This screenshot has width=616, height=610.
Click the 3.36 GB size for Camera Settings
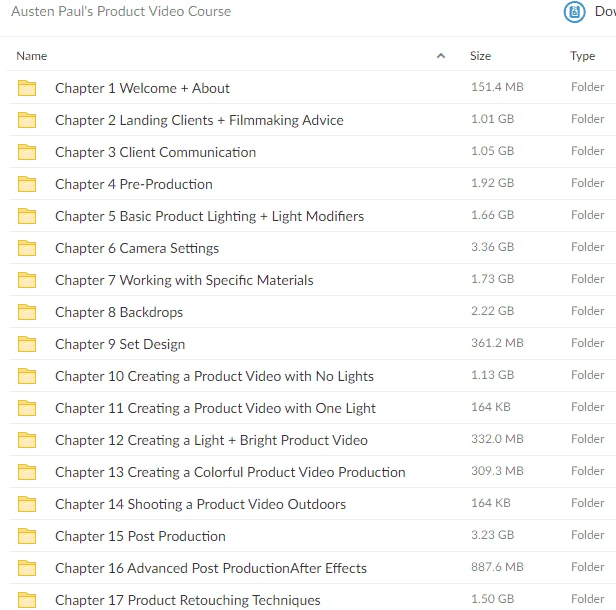492,247
